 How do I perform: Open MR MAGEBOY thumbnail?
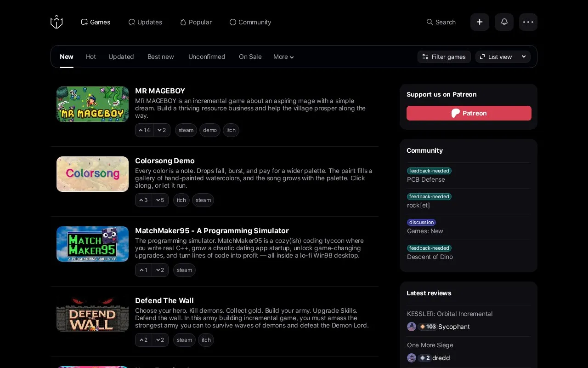(92, 104)
